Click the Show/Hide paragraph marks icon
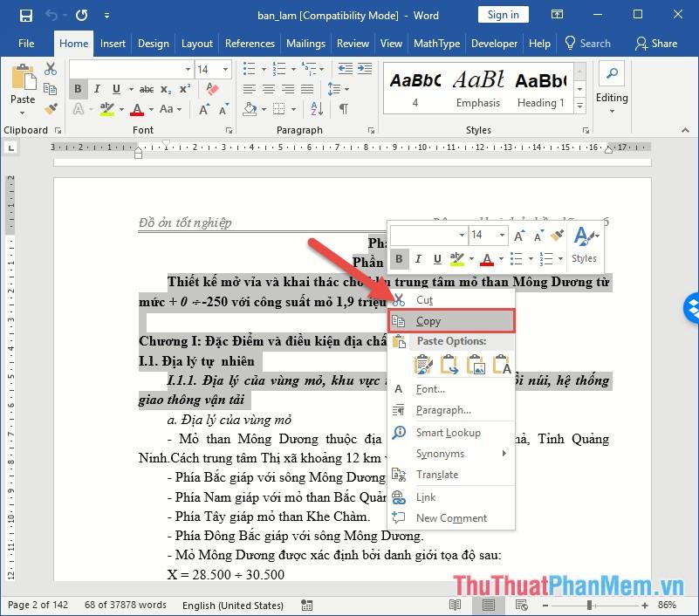The image size is (699, 616). click(x=344, y=109)
